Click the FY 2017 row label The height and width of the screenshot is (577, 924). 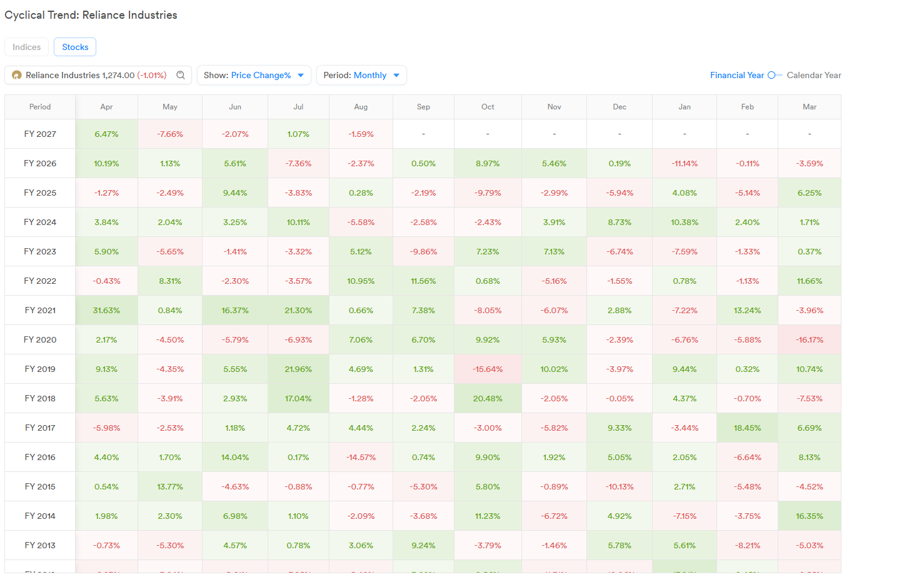(40, 428)
